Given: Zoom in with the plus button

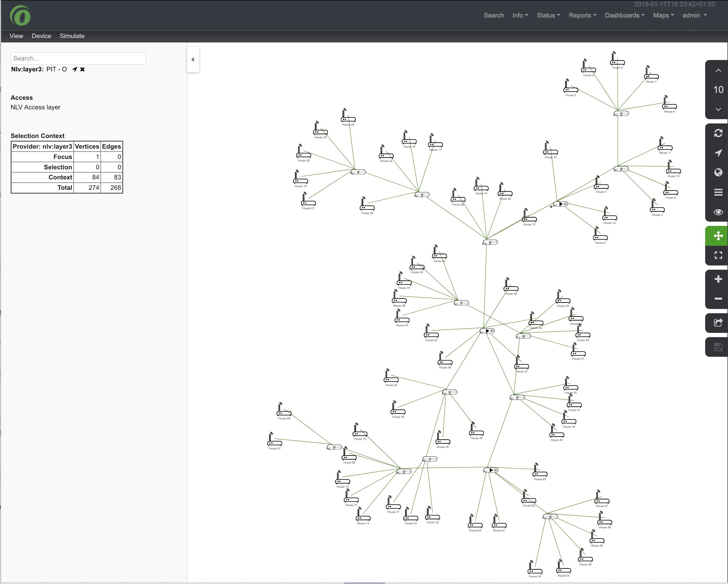Looking at the screenshot, I should coord(718,279).
